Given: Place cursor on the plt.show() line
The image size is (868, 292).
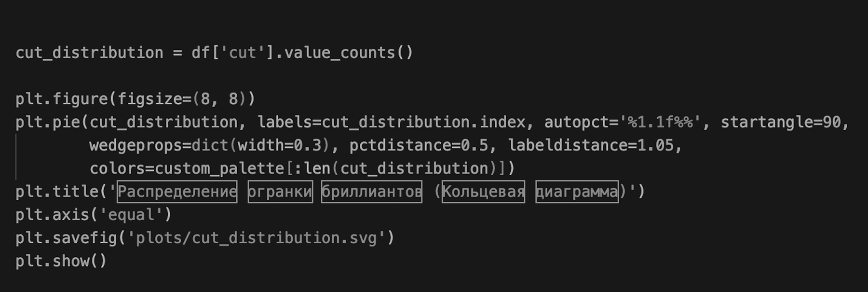Looking at the screenshot, I should (x=61, y=261).
